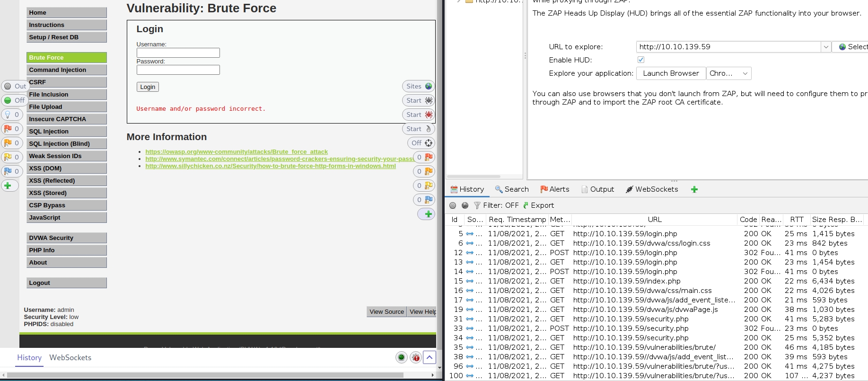Click the OWASP brute force attack link

pyautogui.click(x=237, y=152)
